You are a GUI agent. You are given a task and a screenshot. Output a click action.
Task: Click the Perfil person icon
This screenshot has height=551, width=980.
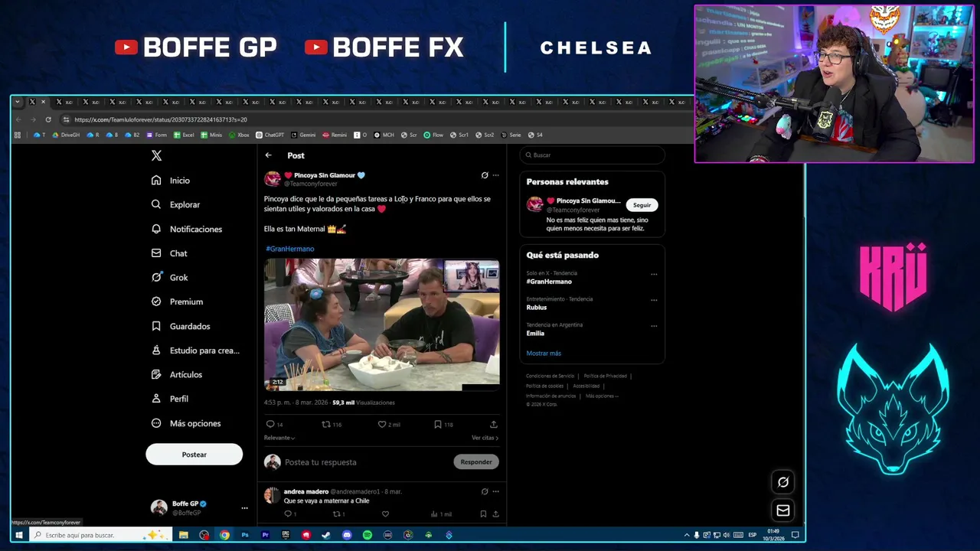click(x=156, y=399)
